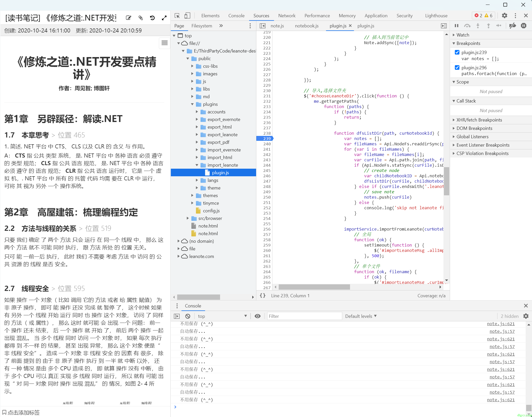
Task: Deactivate all breakpoints icon
Action: click(x=513, y=26)
